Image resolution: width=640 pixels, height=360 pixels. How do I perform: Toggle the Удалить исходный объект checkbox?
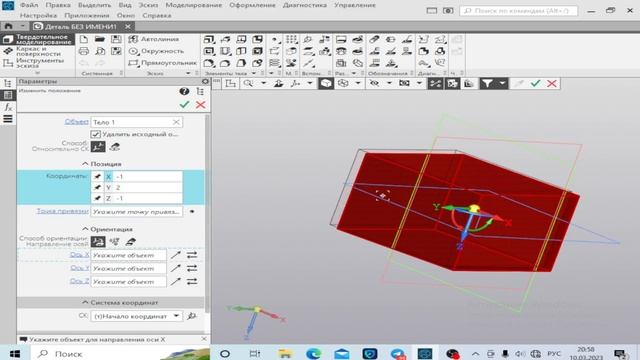coord(96,134)
